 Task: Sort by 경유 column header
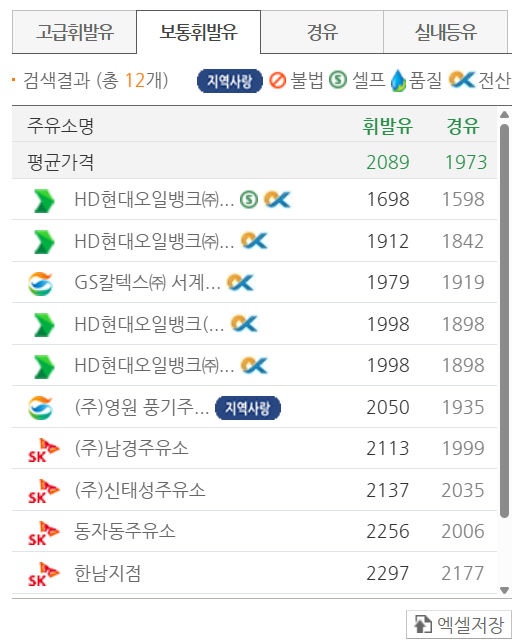point(463,126)
